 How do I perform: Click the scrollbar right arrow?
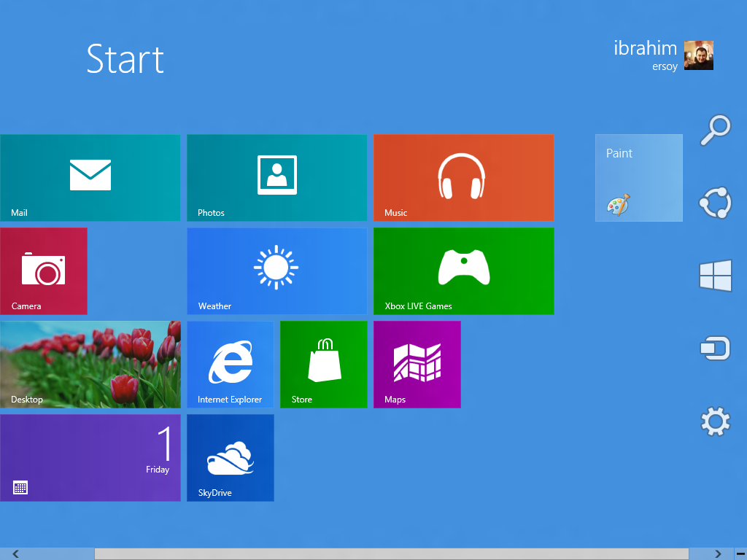point(718,554)
